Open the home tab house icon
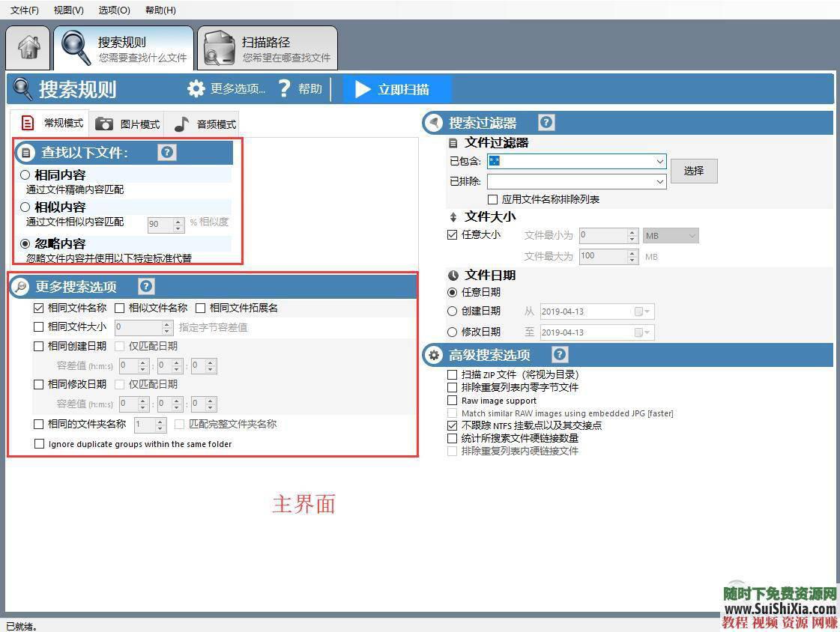Screen dimensions: 840x632 pos(29,47)
